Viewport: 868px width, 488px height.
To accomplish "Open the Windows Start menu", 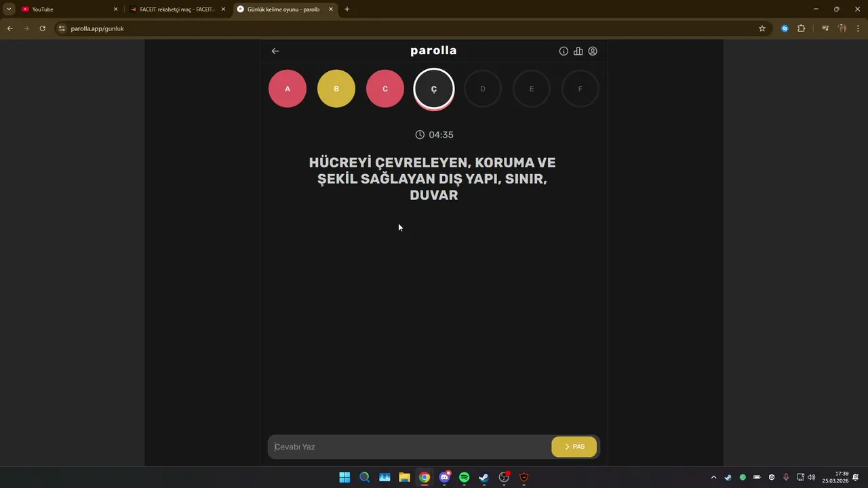I will pyautogui.click(x=344, y=477).
